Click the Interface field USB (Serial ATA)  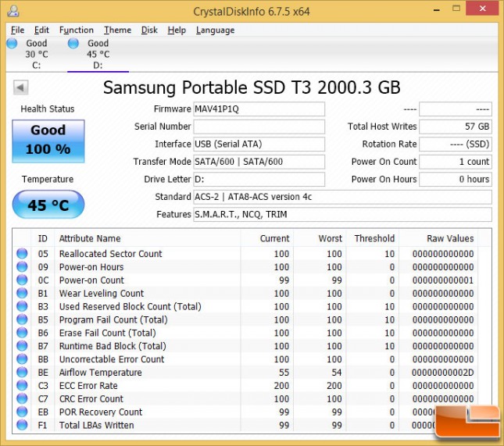click(259, 144)
